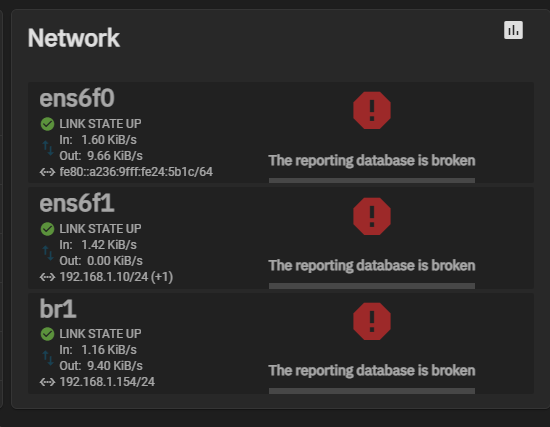Select the ens6f0 interface name
The height and width of the screenshot is (427, 550).
(x=77, y=98)
